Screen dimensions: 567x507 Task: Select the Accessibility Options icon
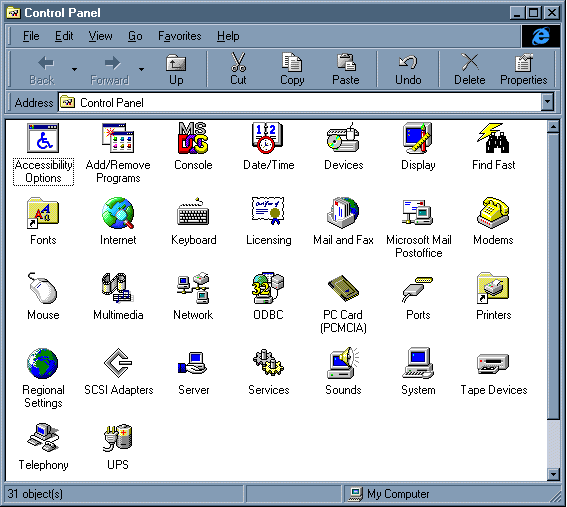click(x=43, y=138)
